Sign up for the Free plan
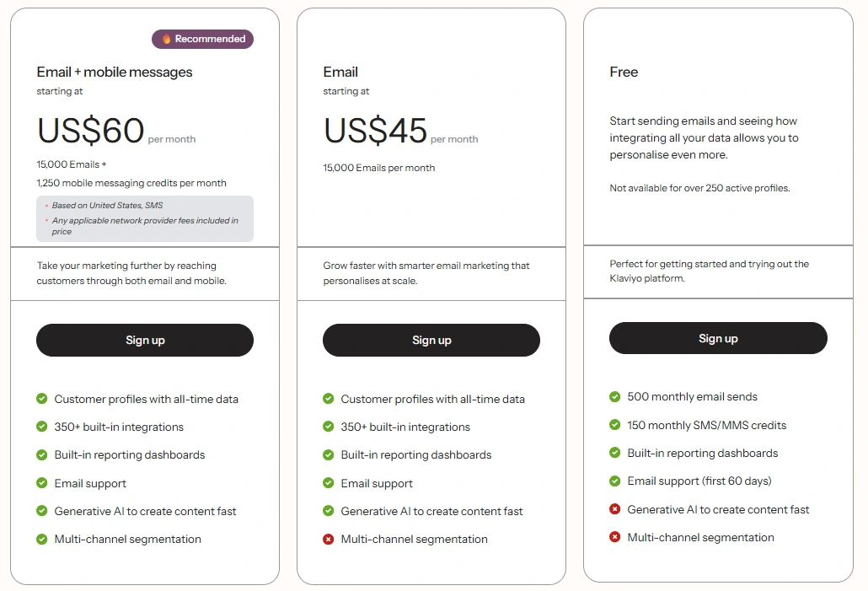Viewport: 868px width, 591px height. pos(717,337)
